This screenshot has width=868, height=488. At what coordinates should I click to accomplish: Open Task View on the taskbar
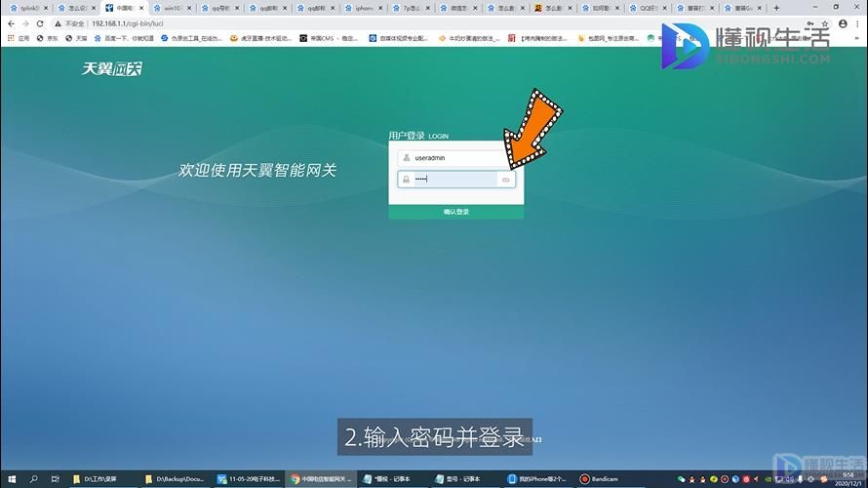pos(55,479)
